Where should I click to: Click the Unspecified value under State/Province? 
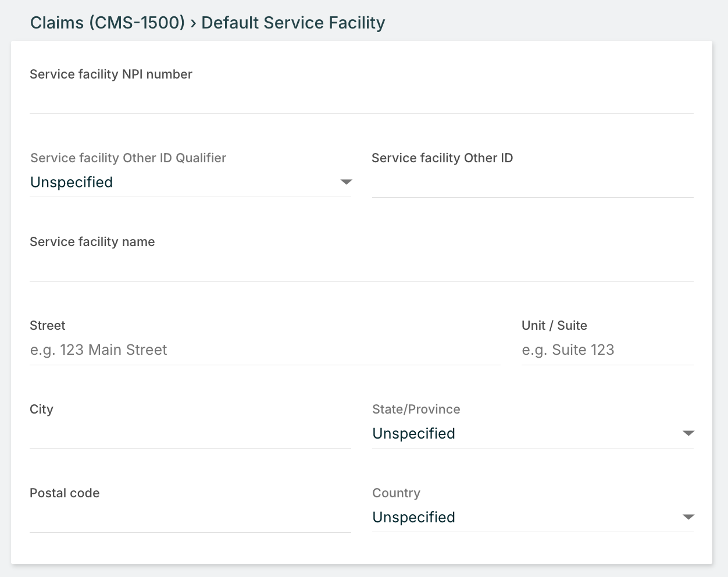(x=413, y=433)
